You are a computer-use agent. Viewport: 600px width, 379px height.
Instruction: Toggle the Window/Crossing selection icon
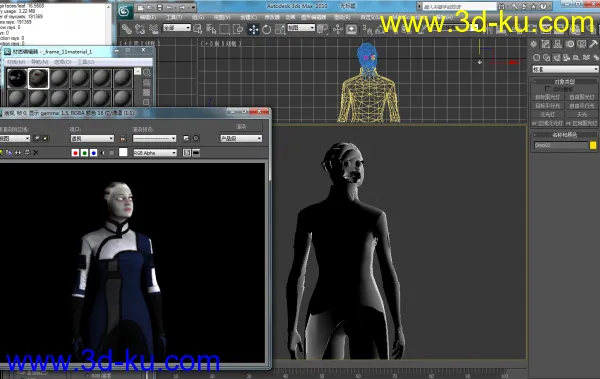coord(238,29)
